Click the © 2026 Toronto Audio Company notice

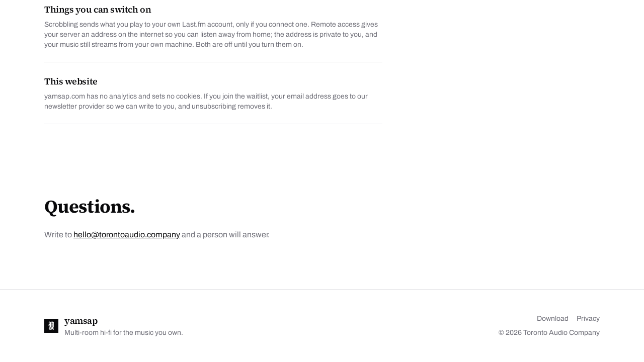coord(549,333)
